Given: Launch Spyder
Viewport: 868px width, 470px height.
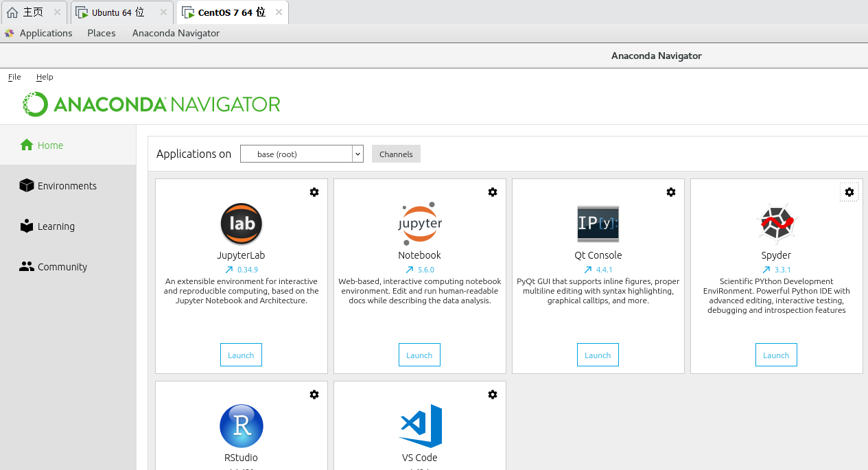Looking at the screenshot, I should (x=776, y=355).
